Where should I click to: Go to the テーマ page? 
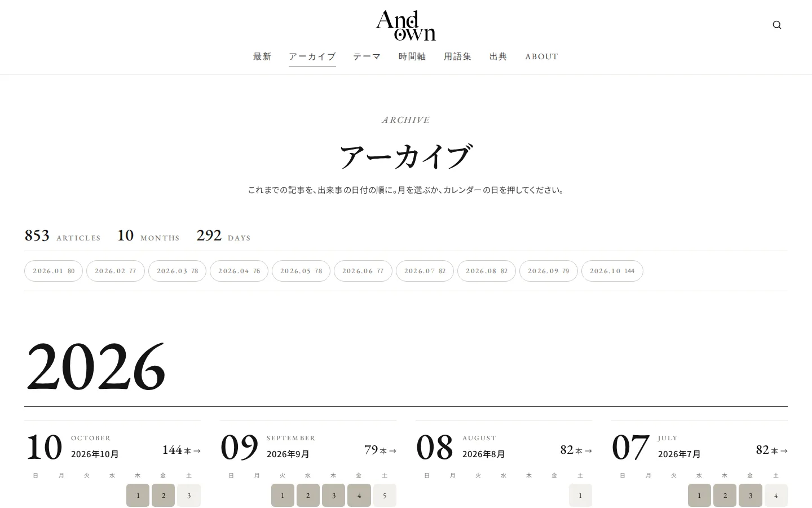tap(367, 56)
